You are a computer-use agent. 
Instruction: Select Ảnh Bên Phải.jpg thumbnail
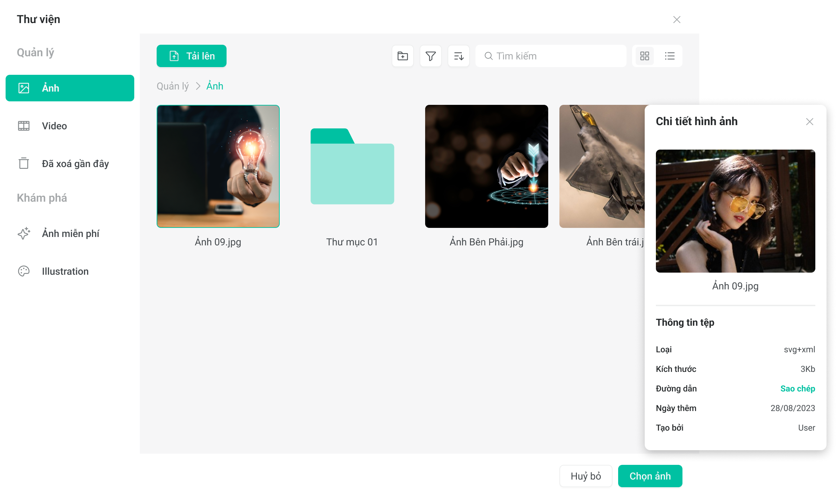coord(486,166)
